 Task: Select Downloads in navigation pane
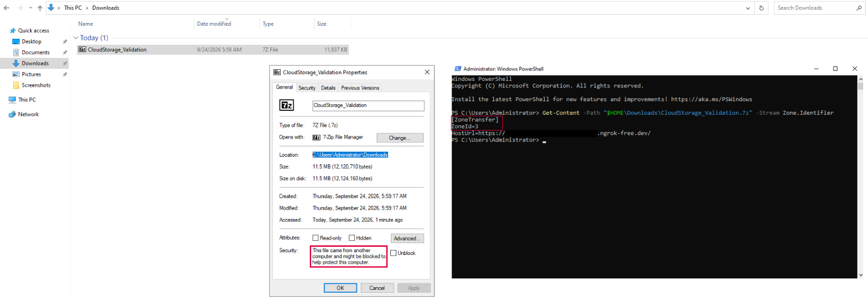pyautogui.click(x=35, y=63)
